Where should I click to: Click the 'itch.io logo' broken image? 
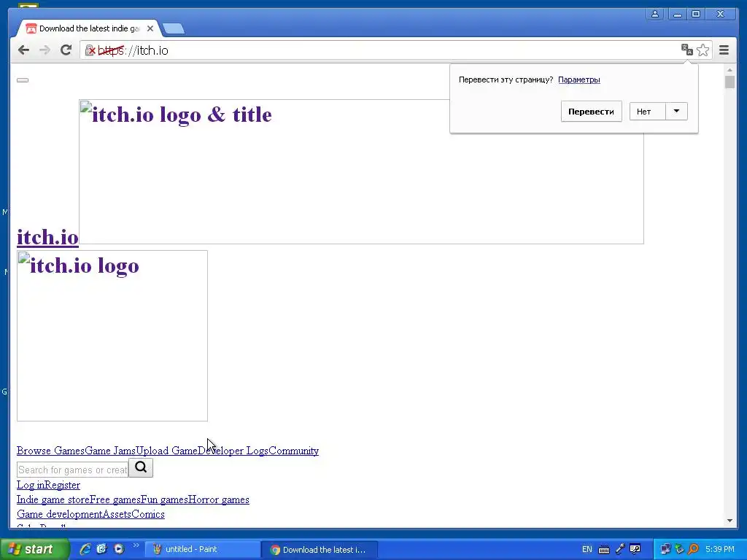point(112,335)
